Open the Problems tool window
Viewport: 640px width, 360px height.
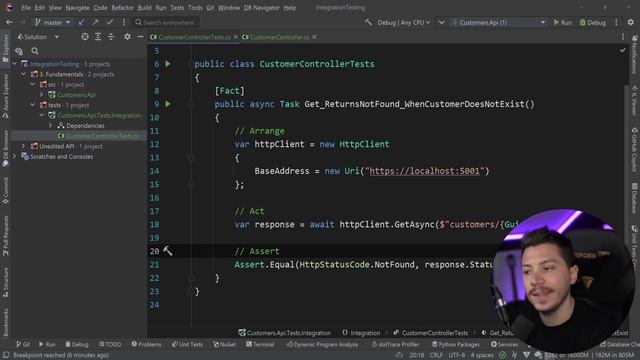(x=147, y=344)
